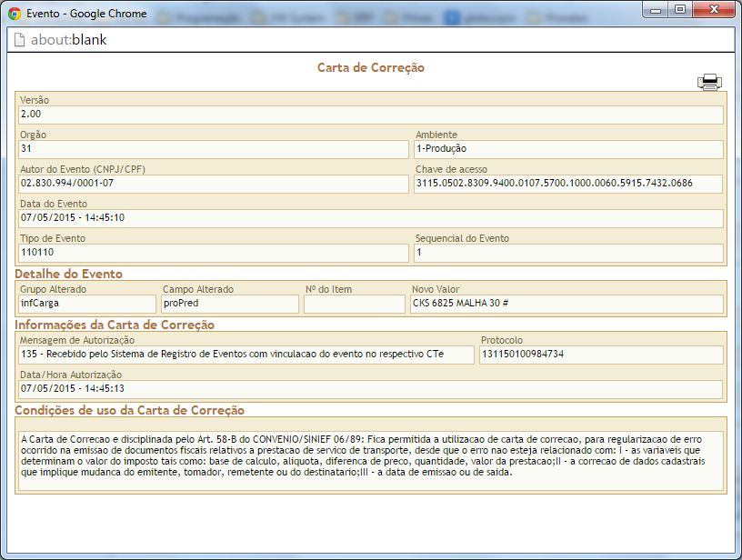Minimize the Evento Chrome window
Screen dimensions: 742x560
point(656,10)
